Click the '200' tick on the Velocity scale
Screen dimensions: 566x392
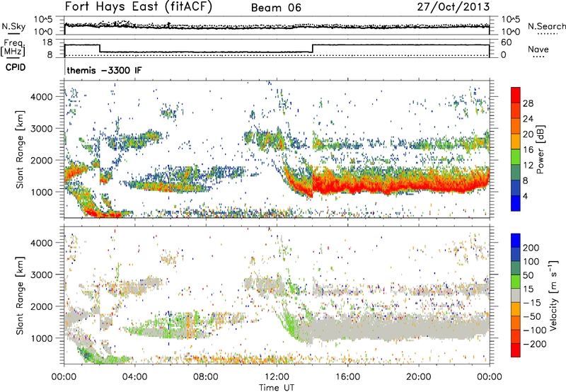point(531,248)
